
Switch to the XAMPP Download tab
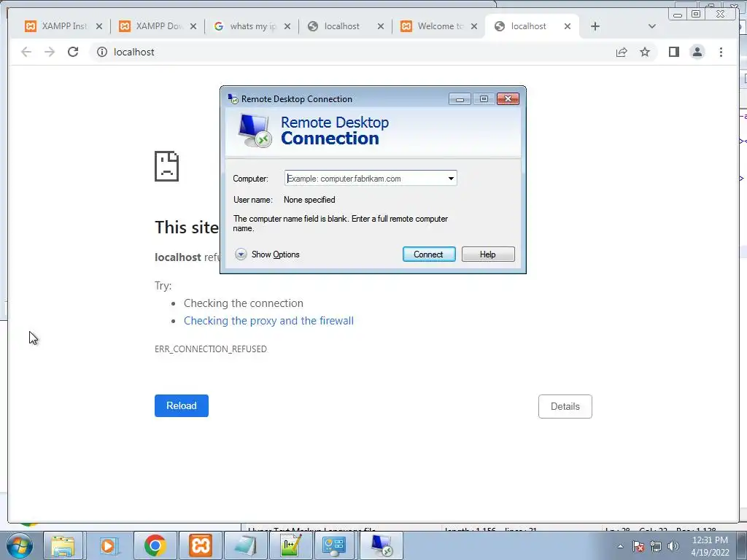pos(152,26)
